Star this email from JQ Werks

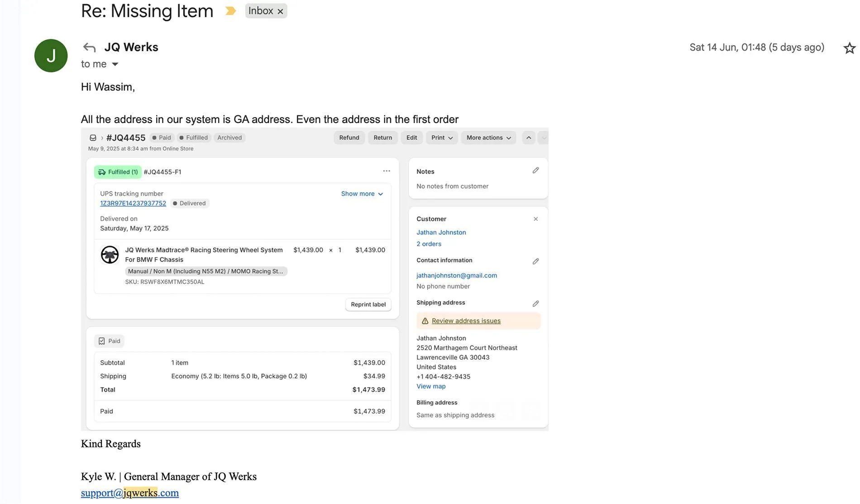tap(850, 48)
